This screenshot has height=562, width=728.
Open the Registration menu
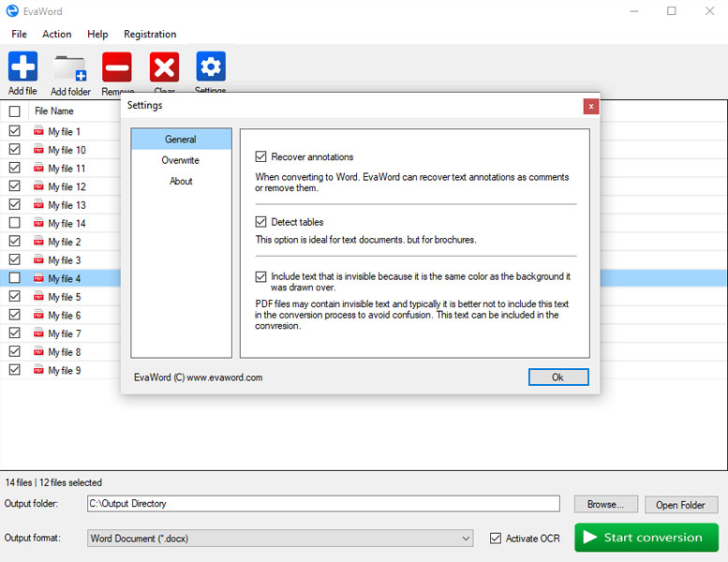tap(150, 34)
